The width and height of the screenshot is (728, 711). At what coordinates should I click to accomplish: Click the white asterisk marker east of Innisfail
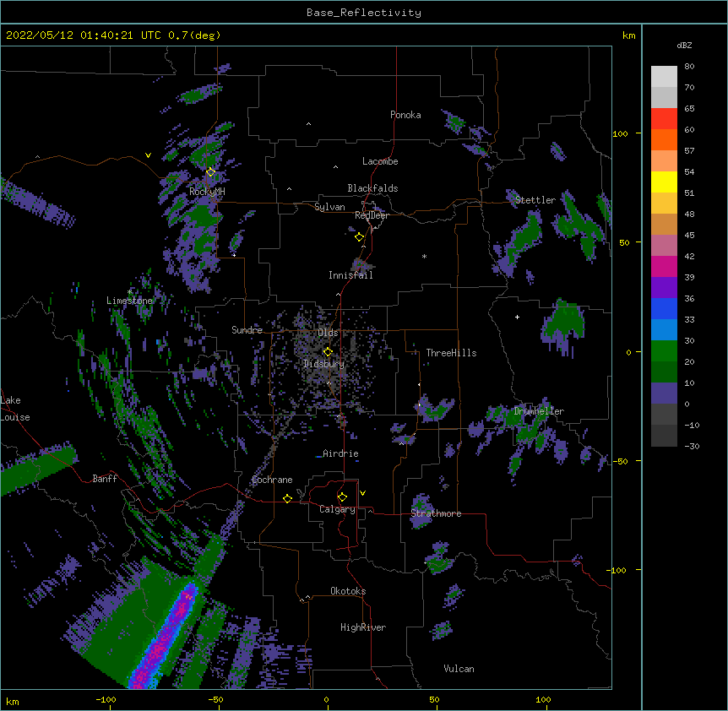pyautogui.click(x=424, y=256)
